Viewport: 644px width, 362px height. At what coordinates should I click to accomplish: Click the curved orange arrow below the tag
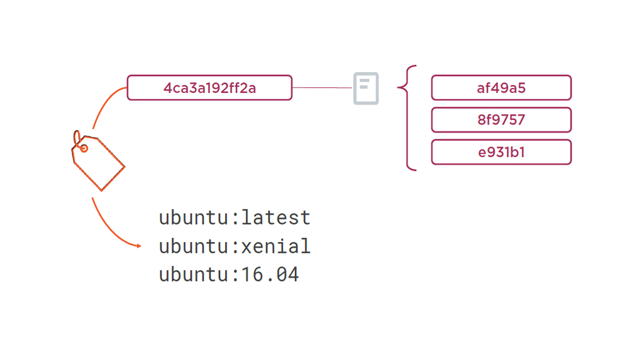coord(107,227)
